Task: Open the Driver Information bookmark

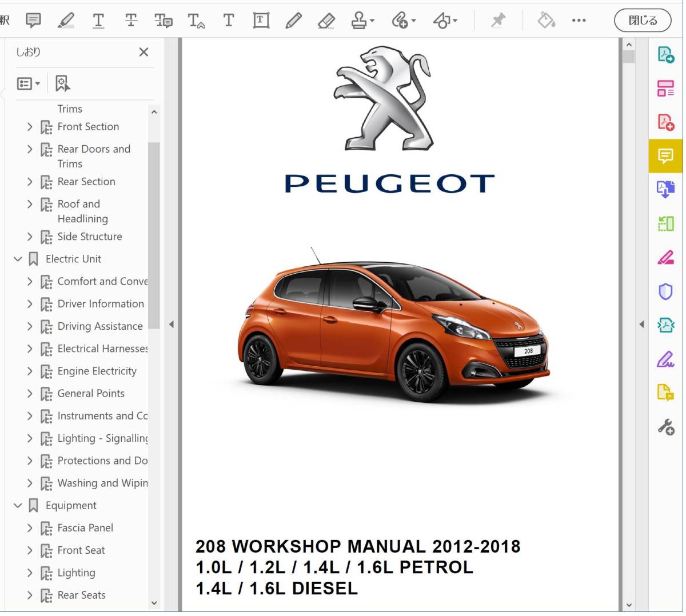Action: pos(101,304)
